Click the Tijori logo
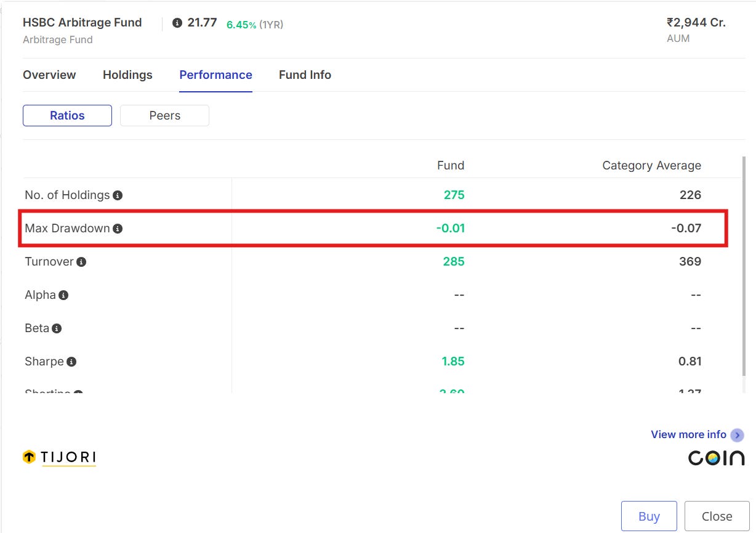This screenshot has height=533, width=756. point(59,457)
